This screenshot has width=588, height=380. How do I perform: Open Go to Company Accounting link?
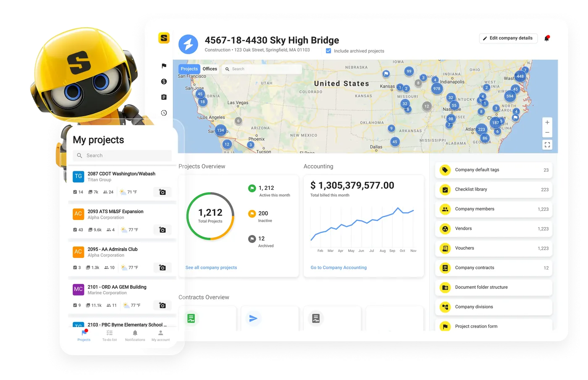pos(339,267)
